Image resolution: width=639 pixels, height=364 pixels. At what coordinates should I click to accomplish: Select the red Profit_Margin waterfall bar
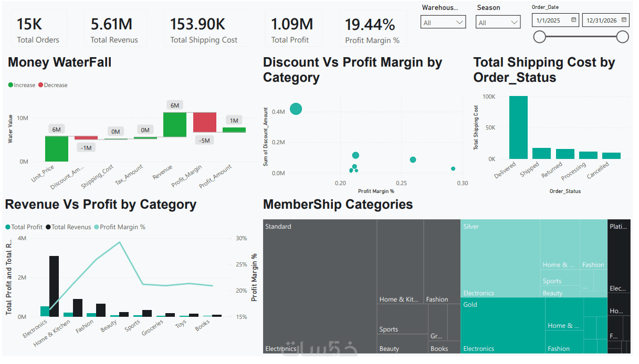click(x=204, y=122)
